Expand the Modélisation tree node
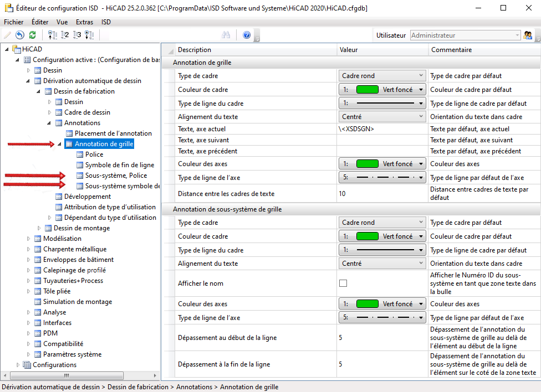 (29, 239)
